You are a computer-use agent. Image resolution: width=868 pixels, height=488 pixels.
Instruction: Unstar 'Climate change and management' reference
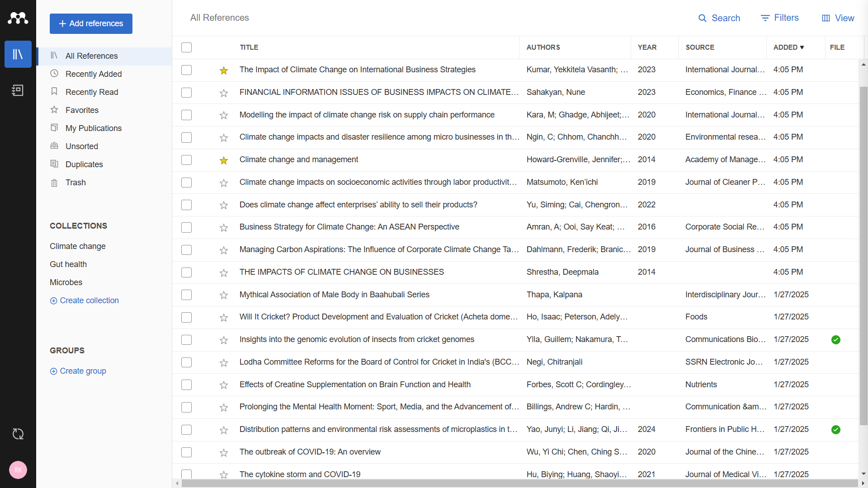coord(224,160)
